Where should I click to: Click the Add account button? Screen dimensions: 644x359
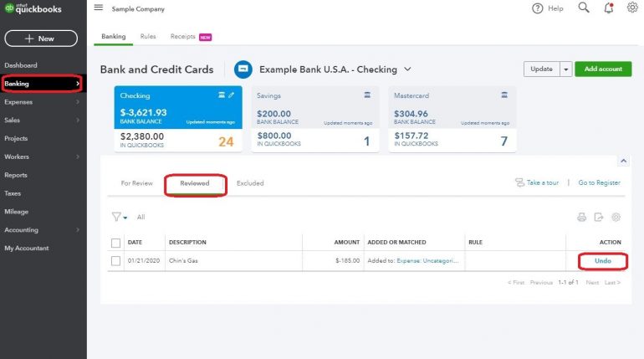(602, 69)
